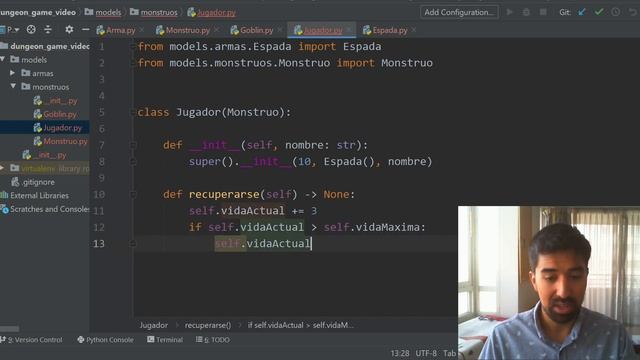The height and width of the screenshot is (360, 640).
Task: Click the locate/scroll from source target icon
Action: click(x=31, y=29)
